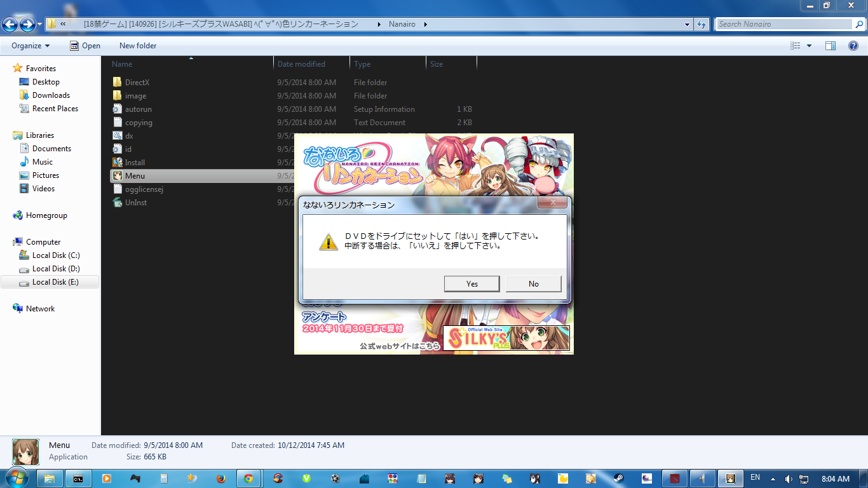This screenshot has height=488, width=868.
Task: Select the DirectX folder
Action: tap(137, 83)
